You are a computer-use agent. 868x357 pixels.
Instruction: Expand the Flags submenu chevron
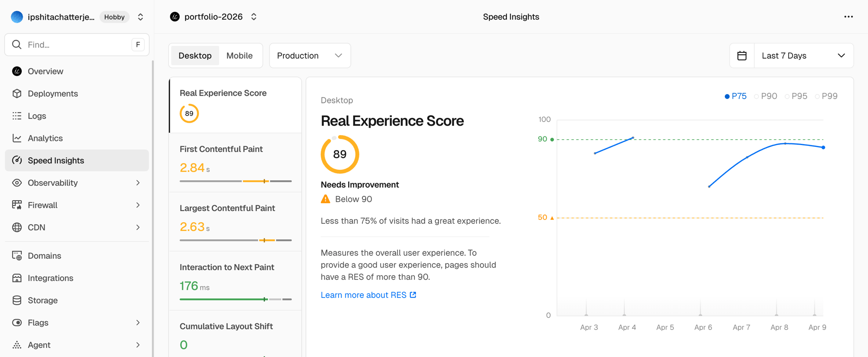[x=138, y=323]
